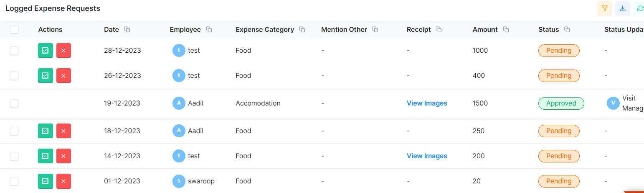The image size is (644, 193).
Task: Select the checkbox for swaroop's row
Action: click(x=14, y=181)
